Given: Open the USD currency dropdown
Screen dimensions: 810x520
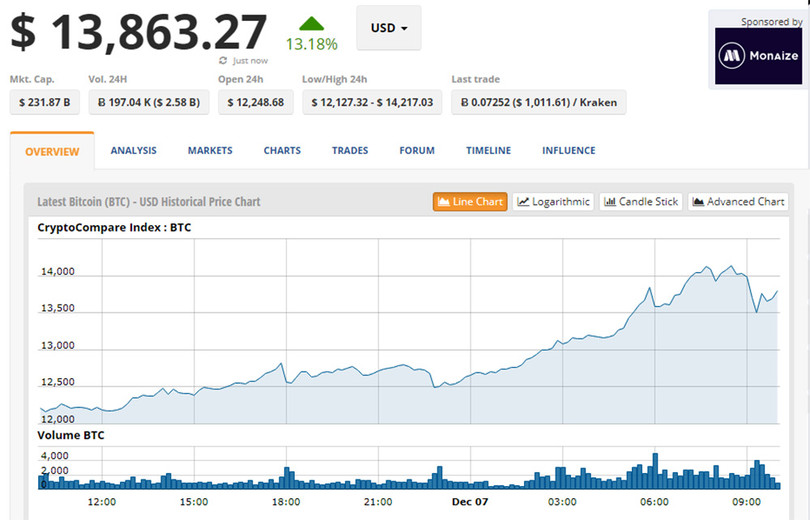Looking at the screenshot, I should [x=388, y=28].
